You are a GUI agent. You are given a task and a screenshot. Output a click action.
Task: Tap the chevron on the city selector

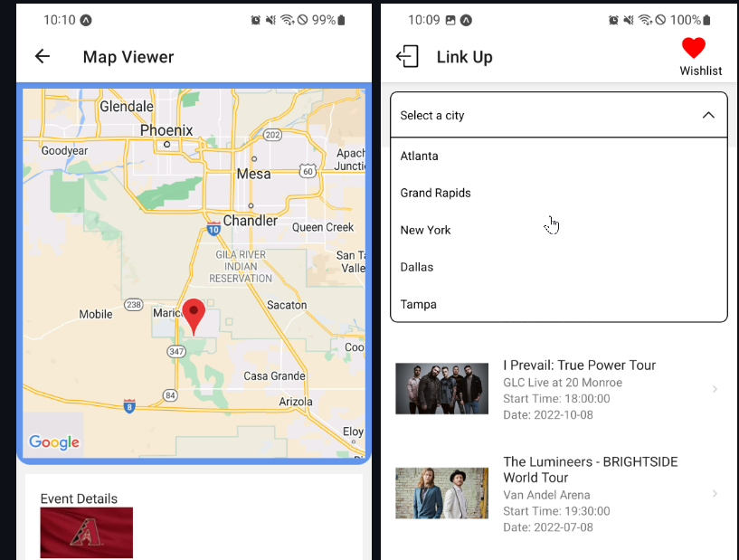[708, 115]
